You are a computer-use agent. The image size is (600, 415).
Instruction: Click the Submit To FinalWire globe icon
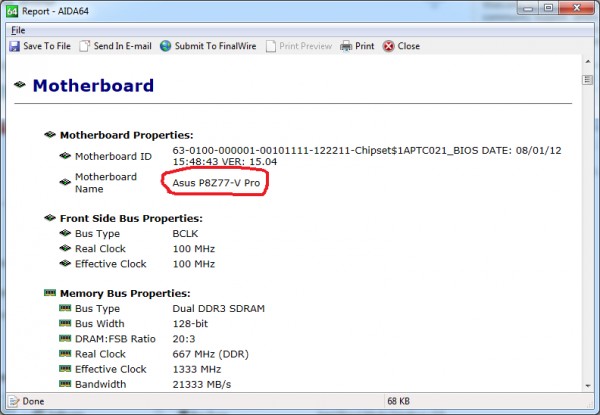(x=165, y=46)
